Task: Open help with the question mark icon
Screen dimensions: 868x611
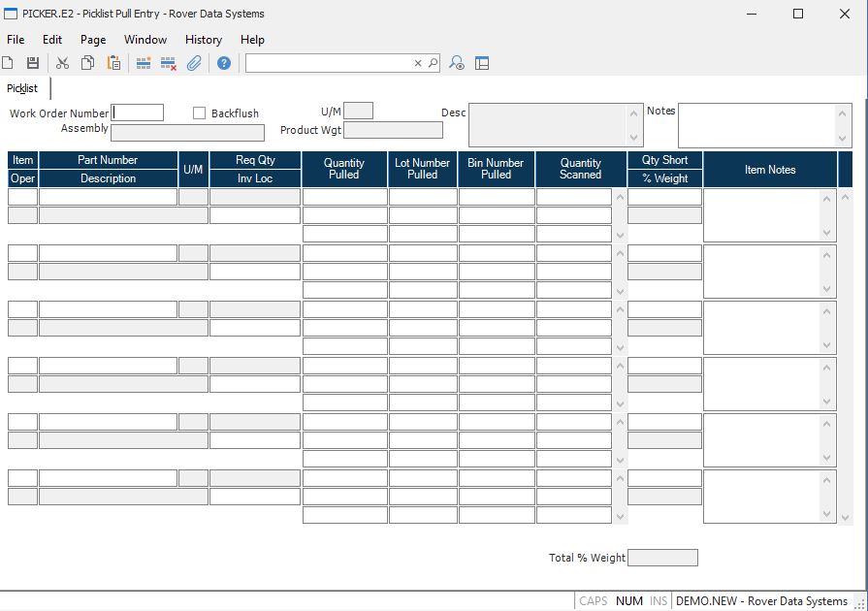Action: tap(224, 63)
